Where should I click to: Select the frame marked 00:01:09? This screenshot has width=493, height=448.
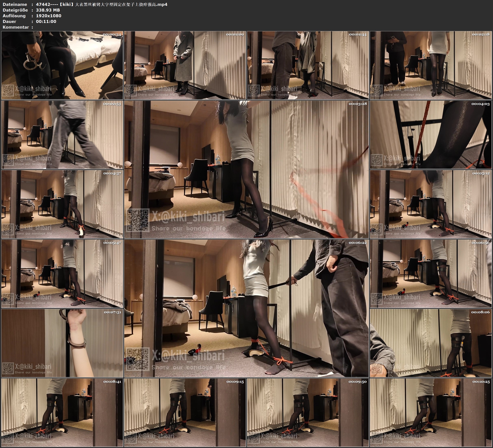[x=185, y=65]
